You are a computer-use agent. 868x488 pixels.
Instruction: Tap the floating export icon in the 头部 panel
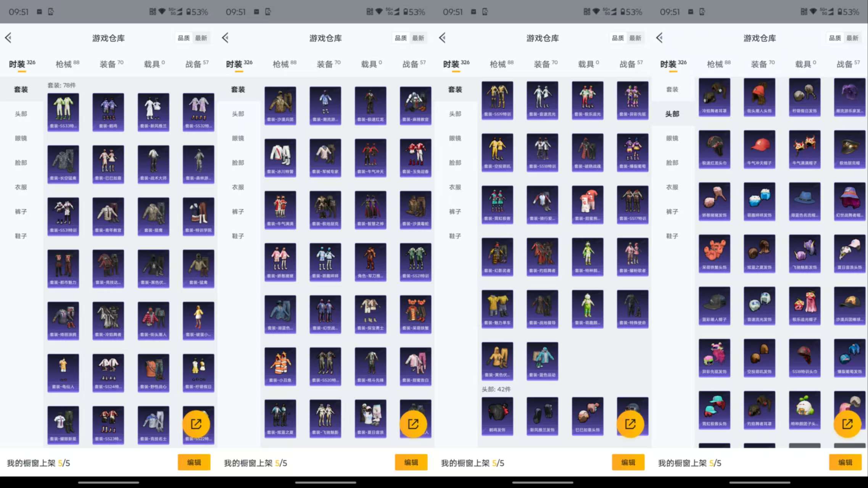631,424
